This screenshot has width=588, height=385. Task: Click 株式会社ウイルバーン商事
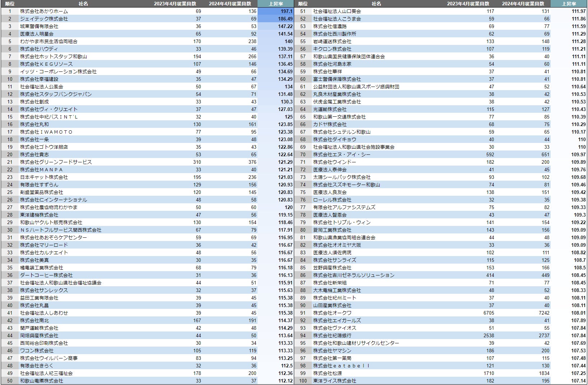(49, 358)
